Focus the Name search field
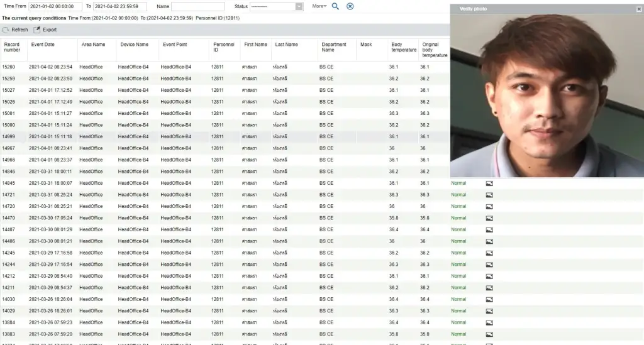Screen dimensions: 644x345 (x=197, y=6)
